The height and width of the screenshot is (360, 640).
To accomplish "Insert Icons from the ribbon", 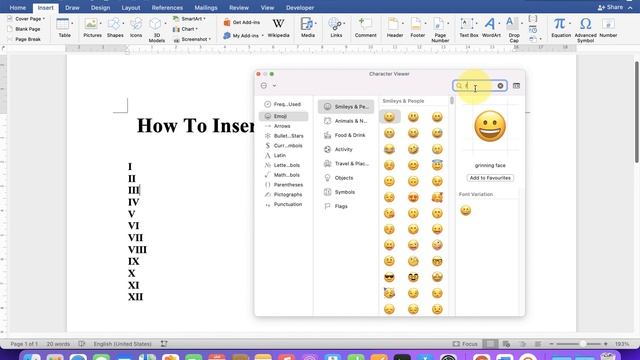I will (x=136, y=28).
